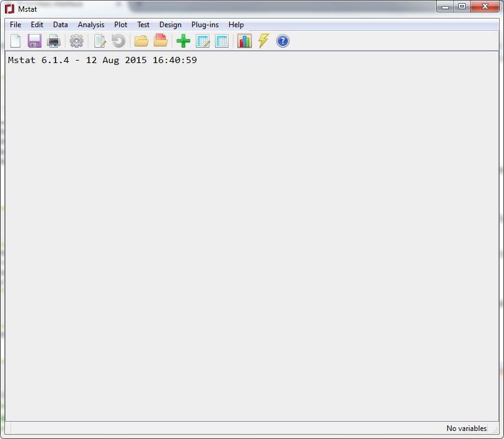This screenshot has height=439, width=504.
Task: Open the File menu
Action: tap(15, 25)
